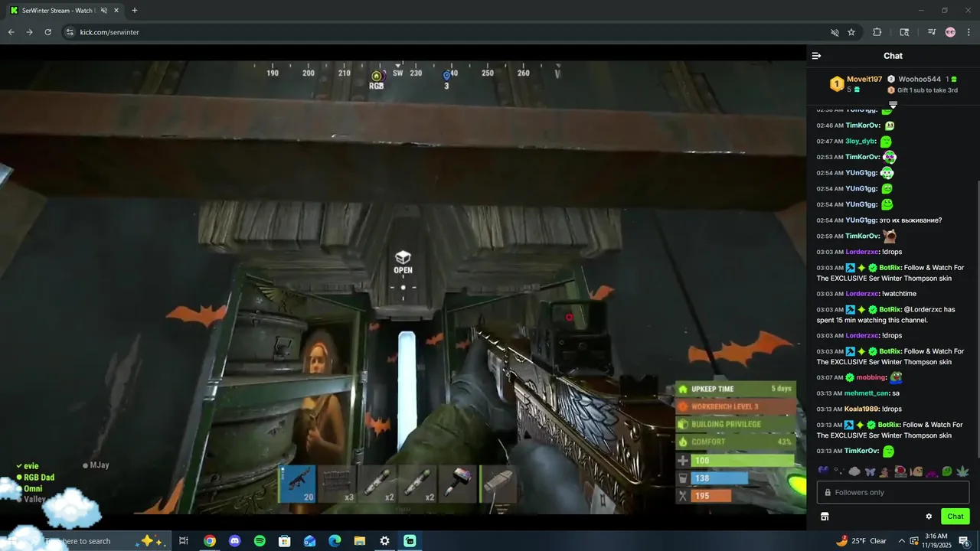The image size is (980, 551).
Task: Click 'Gift 1 sub to take 3rd'
Action: pos(927,90)
